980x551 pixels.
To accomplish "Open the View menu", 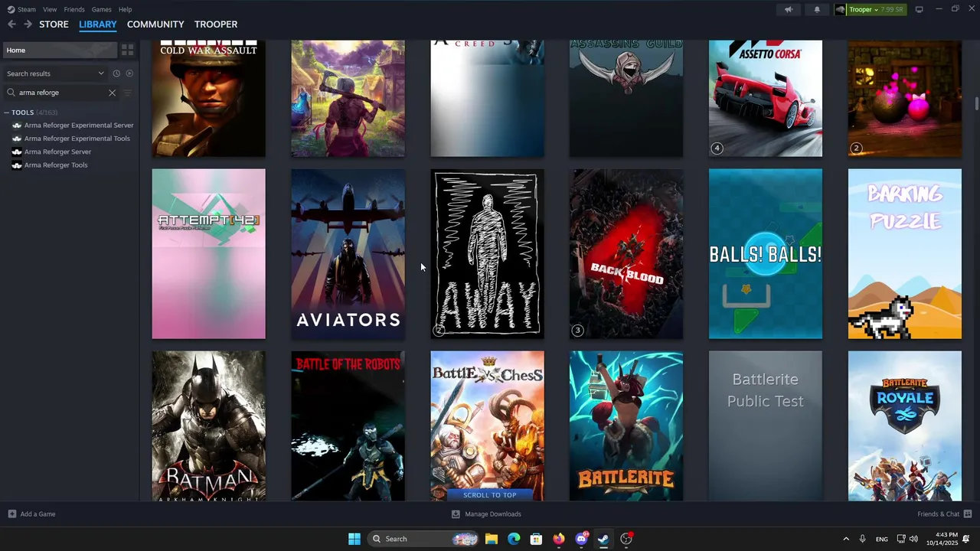I will [50, 9].
